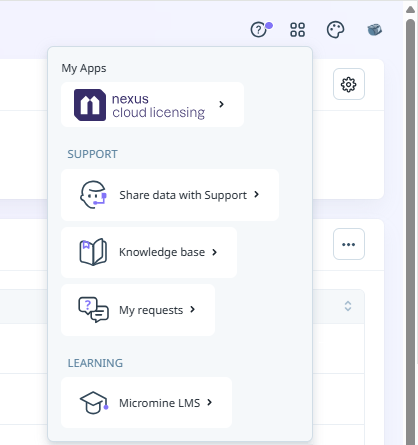Open the settings gear button
Image resolution: width=418 pixels, height=445 pixels.
[349, 84]
